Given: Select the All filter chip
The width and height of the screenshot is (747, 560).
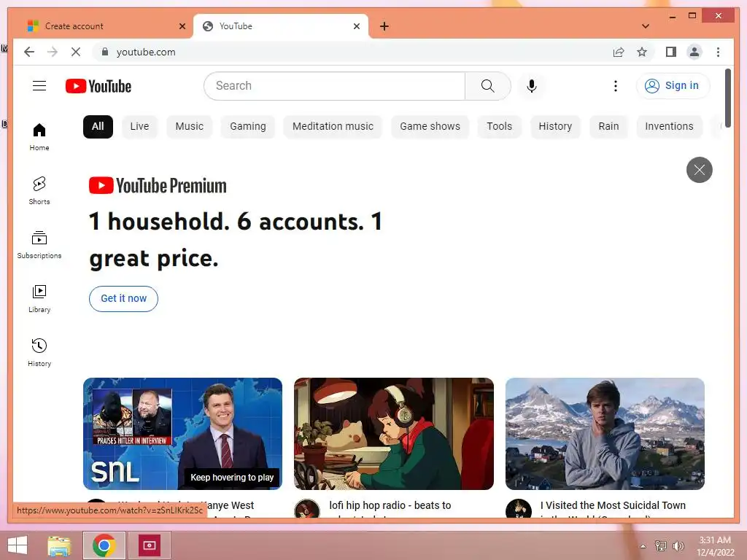Looking at the screenshot, I should 98,126.
